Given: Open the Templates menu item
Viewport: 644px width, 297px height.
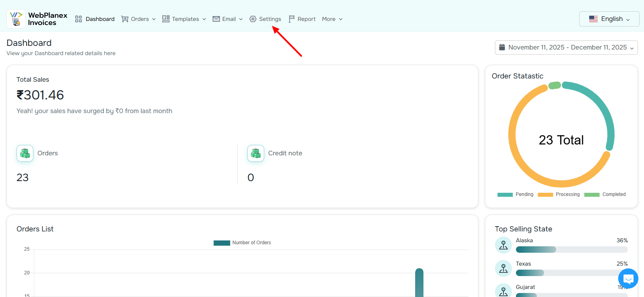Looking at the screenshot, I should pos(184,19).
